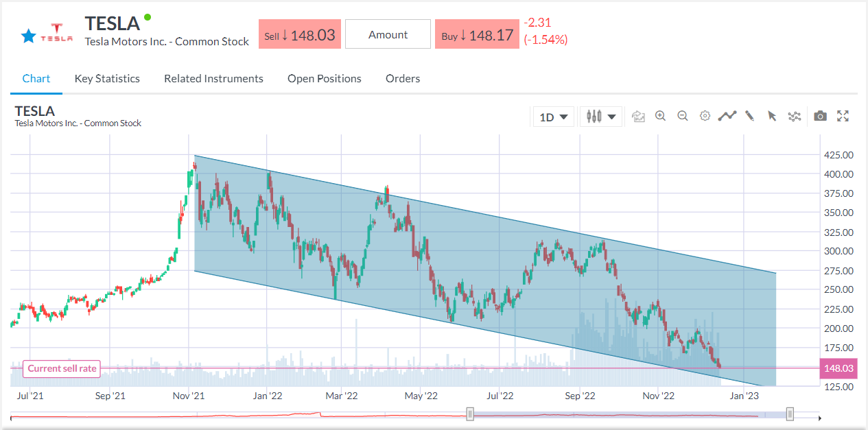Select the pencil drawing tool
868x430 pixels.
749,116
